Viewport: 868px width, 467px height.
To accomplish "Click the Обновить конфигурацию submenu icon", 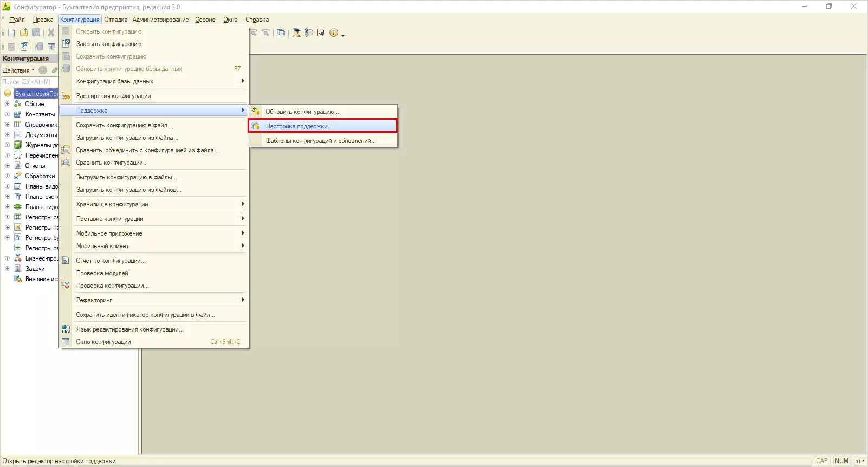I will click(x=255, y=112).
